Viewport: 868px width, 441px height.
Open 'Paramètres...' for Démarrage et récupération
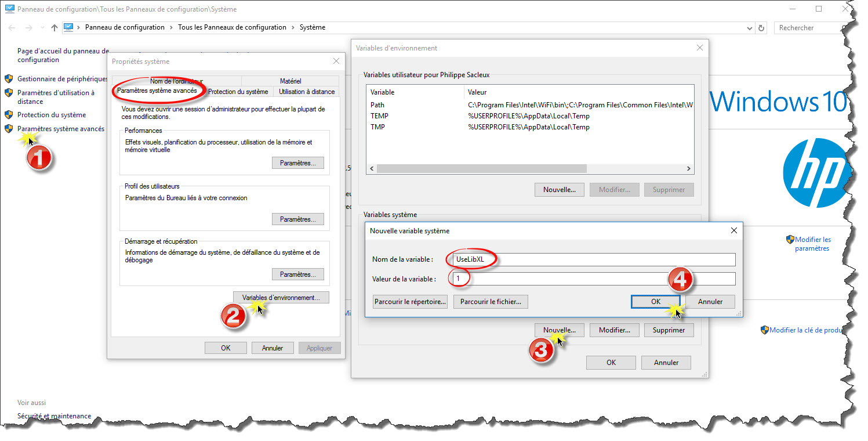(298, 274)
